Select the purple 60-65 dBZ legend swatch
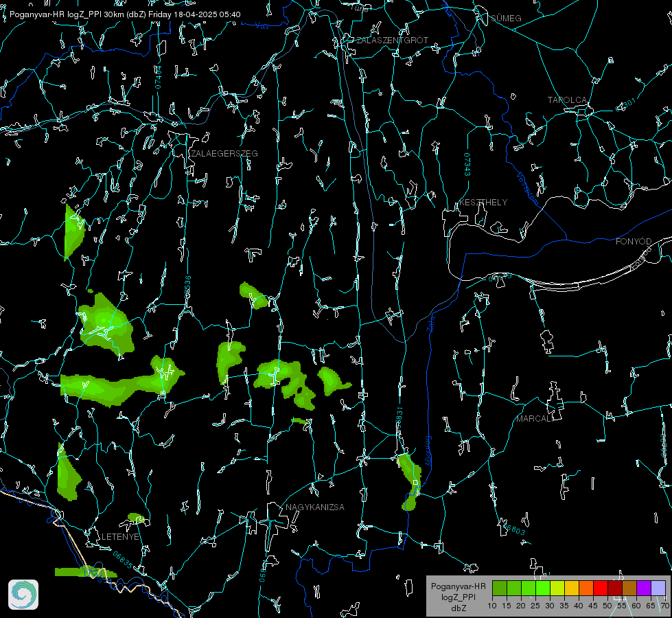This screenshot has width=672, height=618. tap(644, 588)
